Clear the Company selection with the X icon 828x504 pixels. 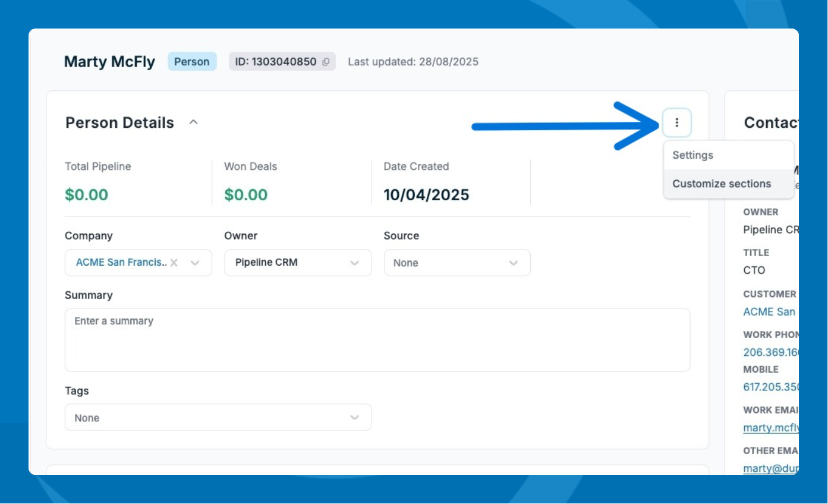174,263
